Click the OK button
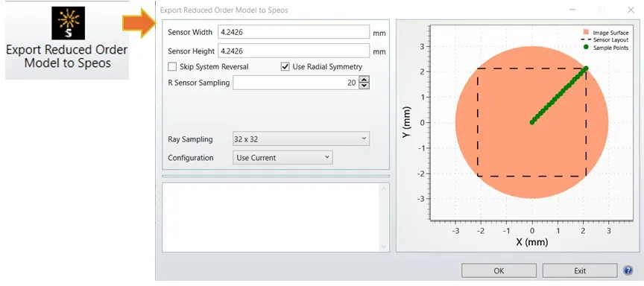This screenshot has height=286, width=644. pos(499,271)
